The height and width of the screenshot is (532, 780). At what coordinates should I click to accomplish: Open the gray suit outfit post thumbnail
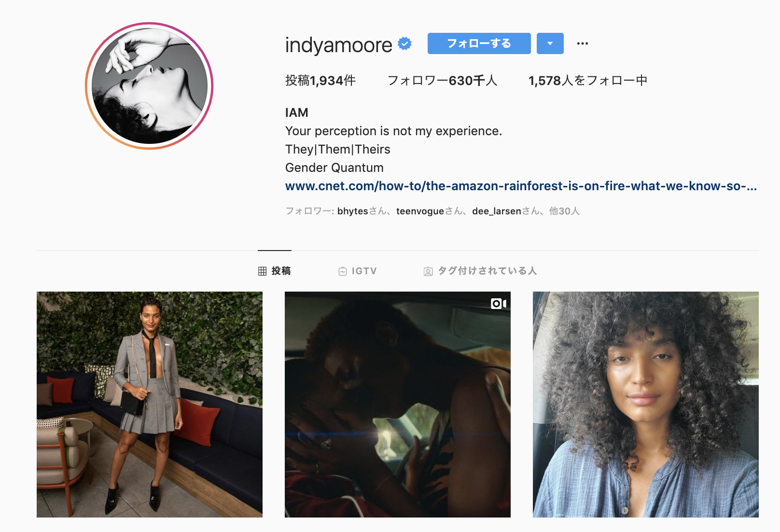tap(150, 405)
